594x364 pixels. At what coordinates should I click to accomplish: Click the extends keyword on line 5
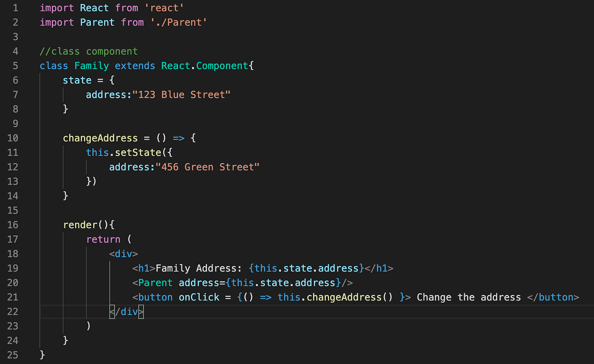coord(135,66)
